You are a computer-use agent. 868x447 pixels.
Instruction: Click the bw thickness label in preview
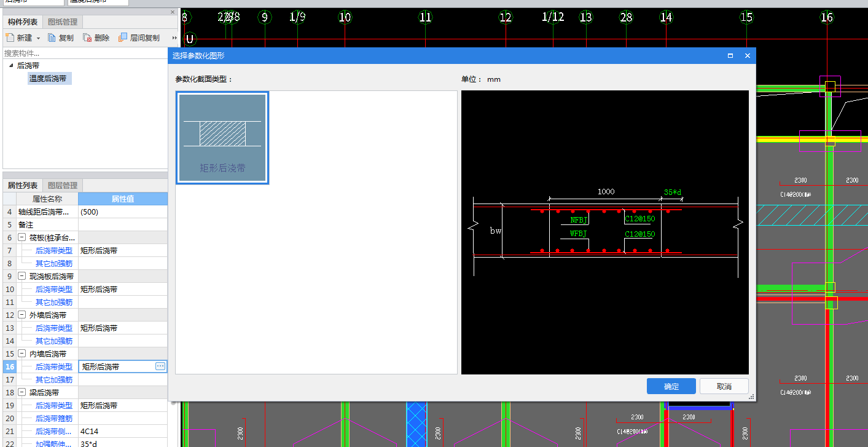tap(495, 231)
